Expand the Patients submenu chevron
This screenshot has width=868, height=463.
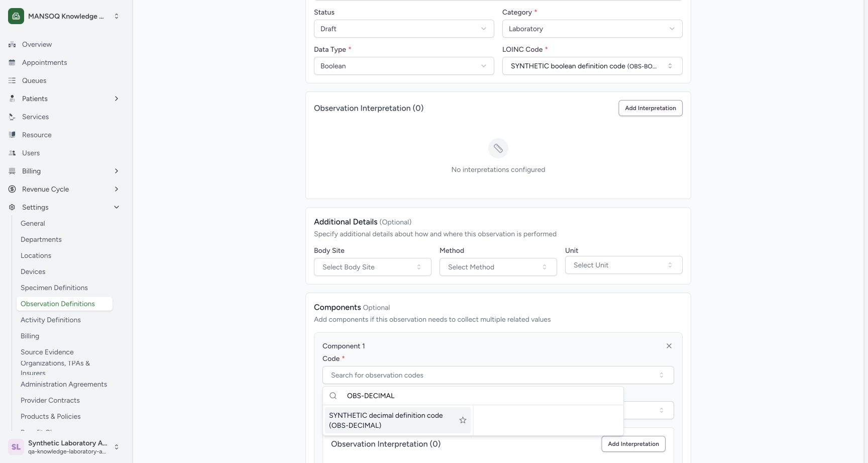pos(117,99)
